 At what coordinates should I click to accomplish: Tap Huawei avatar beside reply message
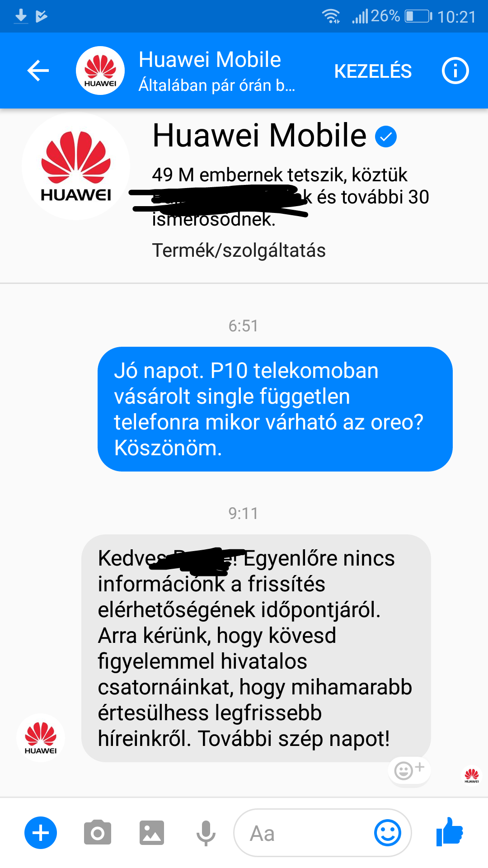pos(41,738)
